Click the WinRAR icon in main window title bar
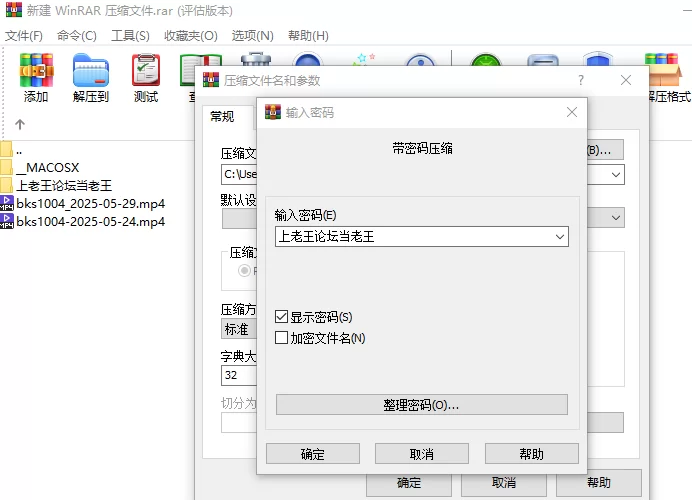Screen dimensions: 692x500 click(x=14, y=10)
